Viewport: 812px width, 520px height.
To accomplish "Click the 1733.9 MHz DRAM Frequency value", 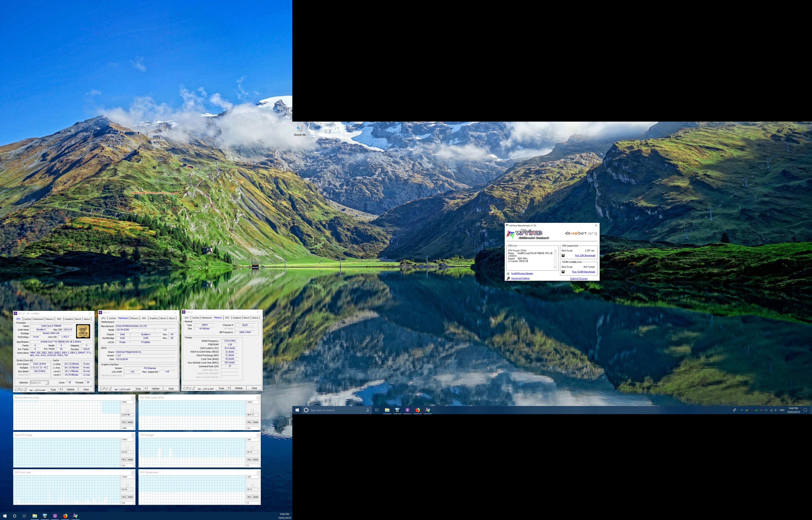I will pyautogui.click(x=230, y=341).
